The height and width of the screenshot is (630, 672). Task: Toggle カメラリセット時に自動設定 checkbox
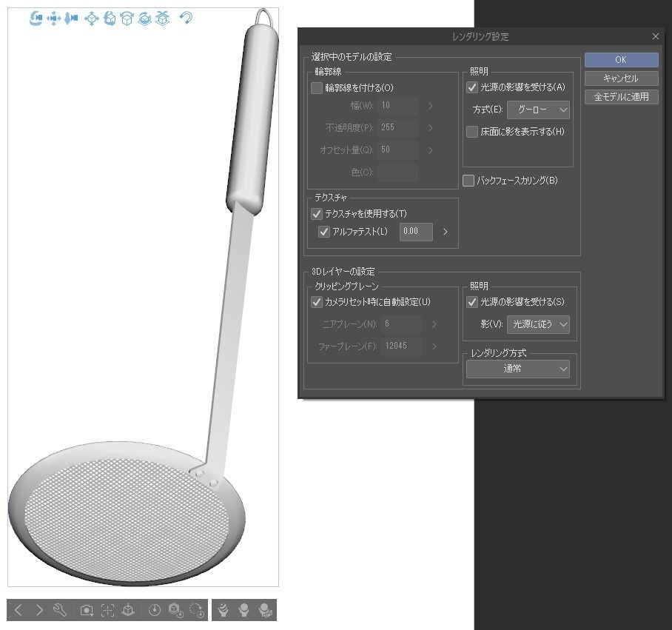(x=317, y=302)
